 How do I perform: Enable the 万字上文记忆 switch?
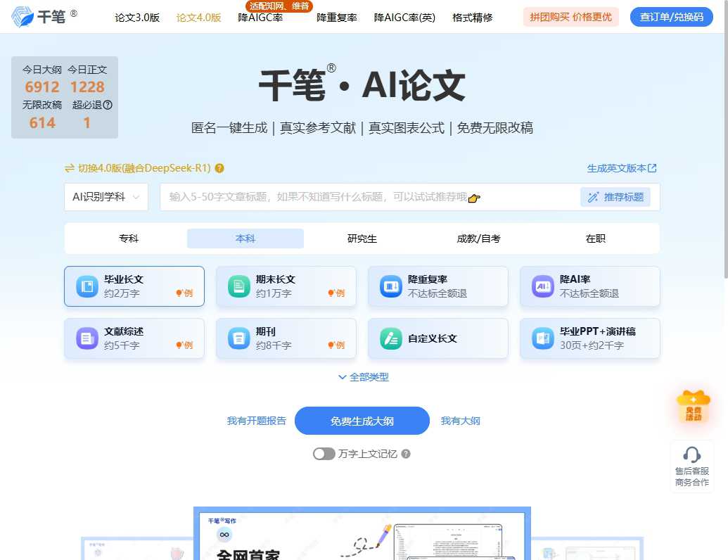[324, 454]
